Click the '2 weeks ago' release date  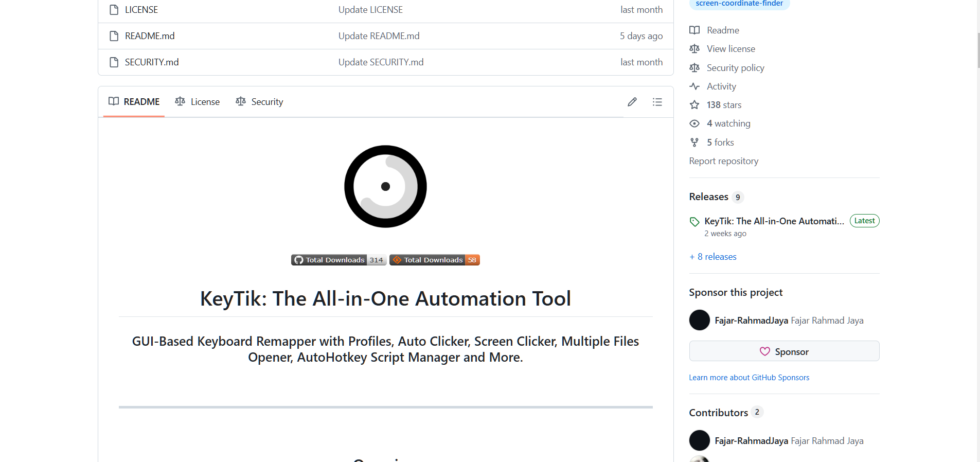tap(725, 234)
